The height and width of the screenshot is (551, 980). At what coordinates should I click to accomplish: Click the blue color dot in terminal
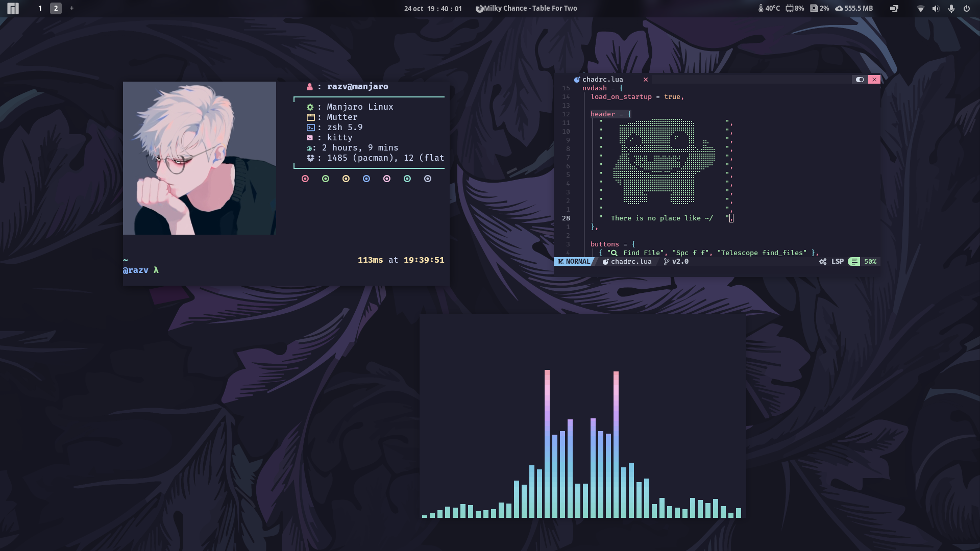tap(366, 179)
